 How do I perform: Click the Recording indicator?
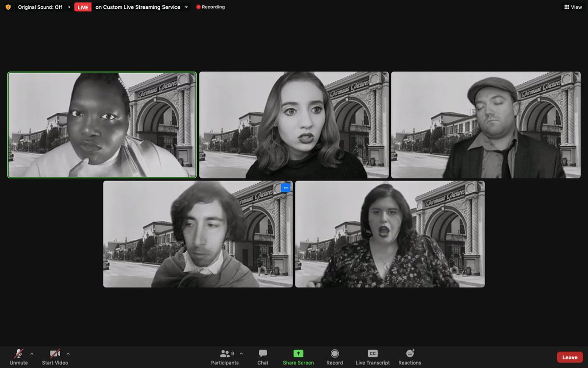pos(210,7)
